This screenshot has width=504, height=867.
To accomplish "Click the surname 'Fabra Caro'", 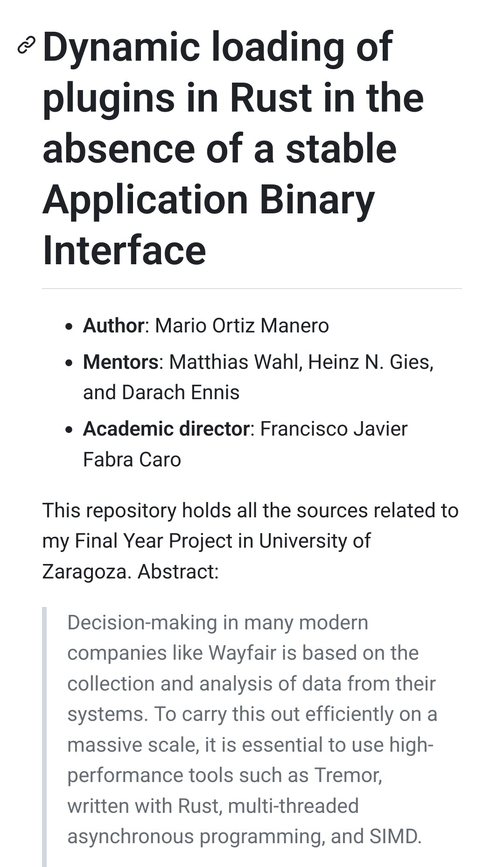I will [132, 459].
